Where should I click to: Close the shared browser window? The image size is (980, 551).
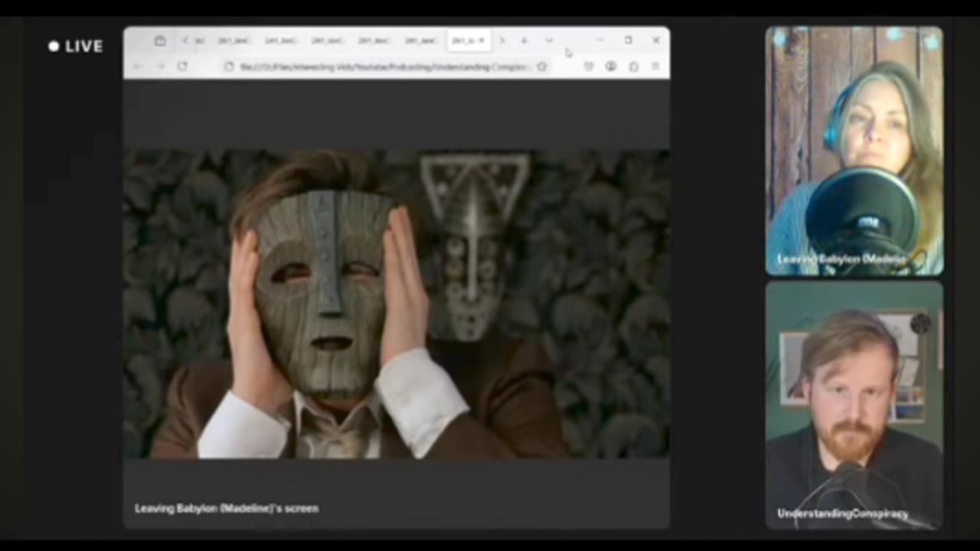pos(656,41)
